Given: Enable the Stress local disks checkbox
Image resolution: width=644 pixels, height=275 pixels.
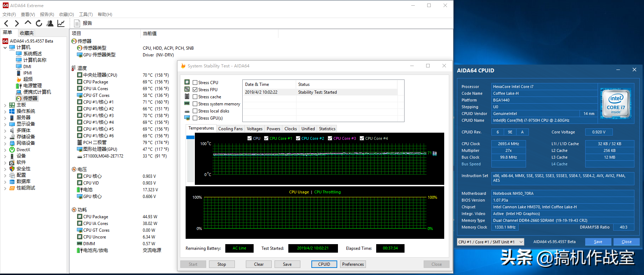Looking at the screenshot, I should point(195,111).
